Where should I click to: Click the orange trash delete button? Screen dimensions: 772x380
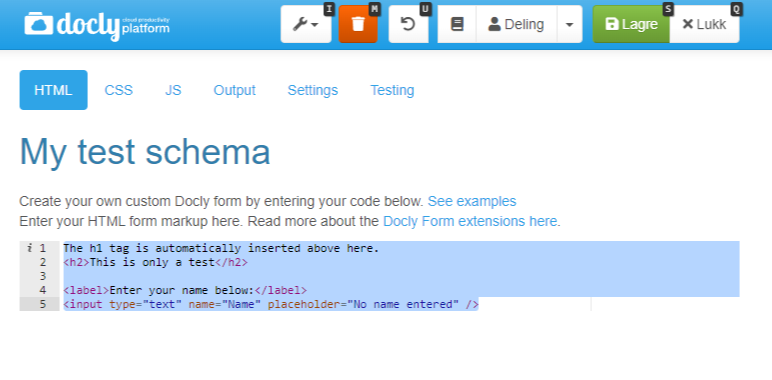click(x=358, y=24)
